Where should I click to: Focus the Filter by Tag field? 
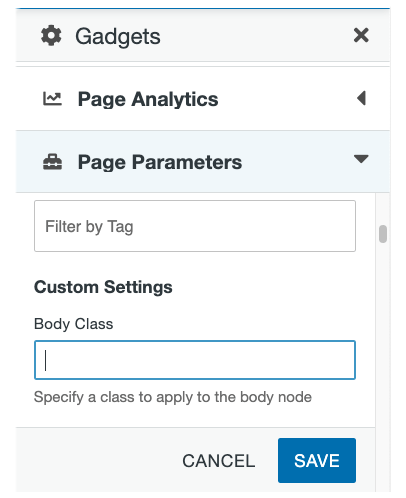195,226
